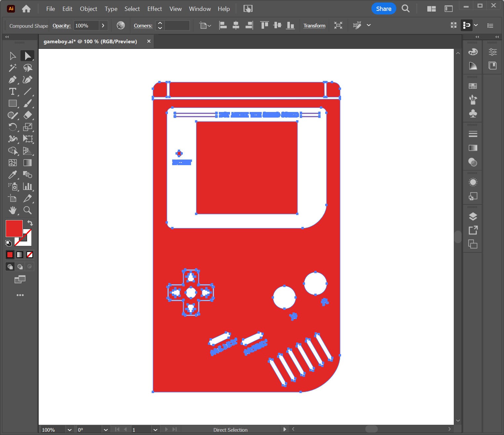Image resolution: width=504 pixels, height=435 pixels.
Task: Select the Magic Wand tool
Action: pos(13,68)
